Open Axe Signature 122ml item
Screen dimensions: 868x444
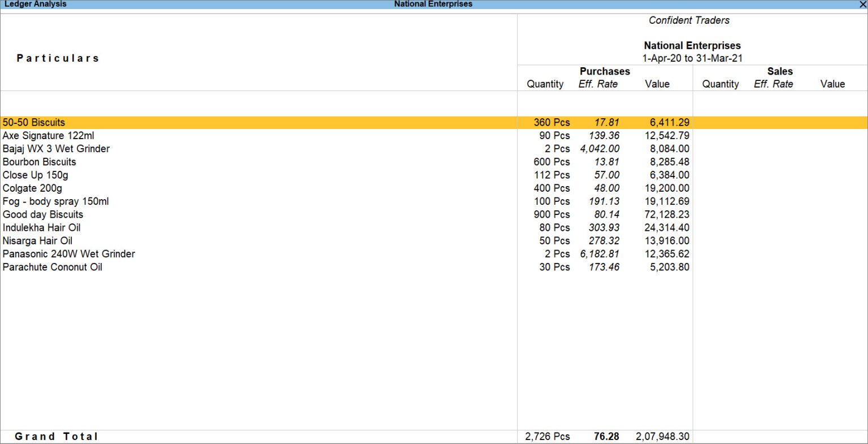pyautogui.click(x=49, y=136)
